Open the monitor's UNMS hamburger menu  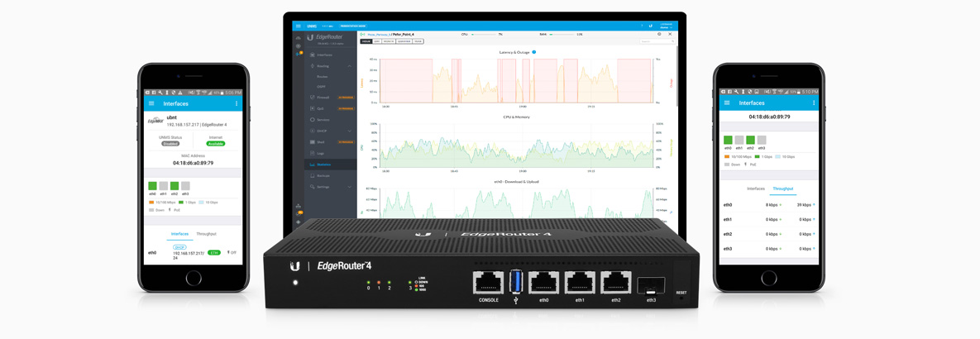pos(299,26)
